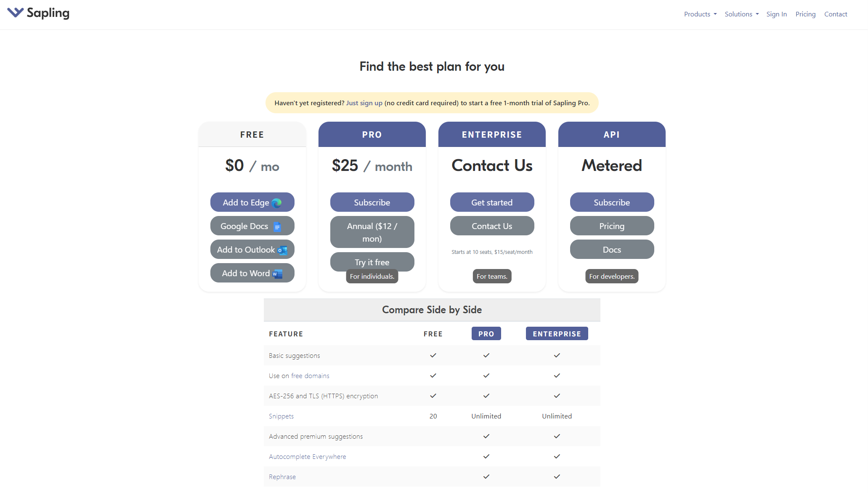Click Get started under Enterprise
Viewport: 868px width, 493px height.
click(x=492, y=203)
